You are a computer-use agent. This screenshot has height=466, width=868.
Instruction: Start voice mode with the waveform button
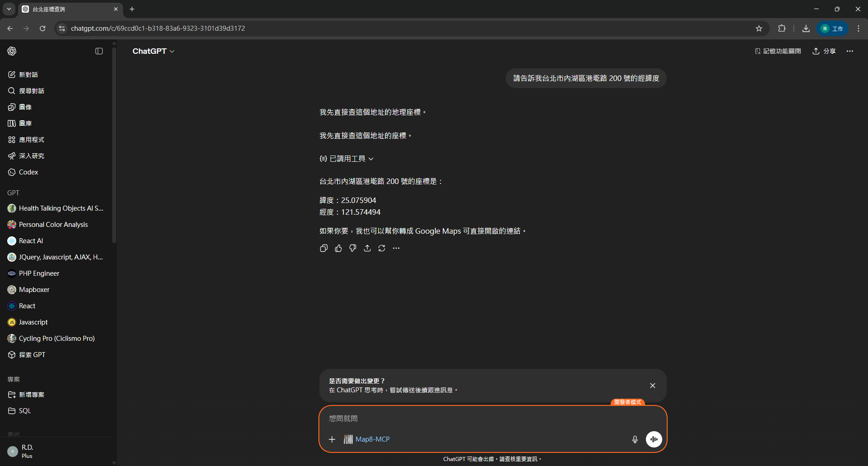[x=654, y=439]
